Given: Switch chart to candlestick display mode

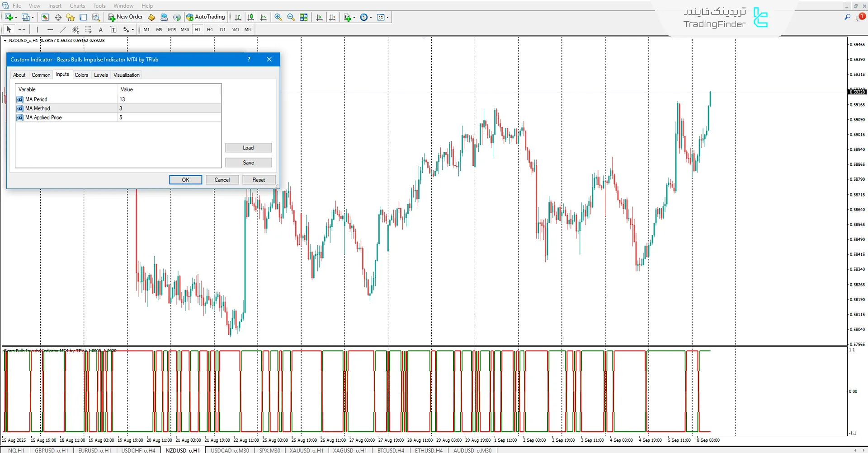Looking at the screenshot, I should [x=251, y=17].
